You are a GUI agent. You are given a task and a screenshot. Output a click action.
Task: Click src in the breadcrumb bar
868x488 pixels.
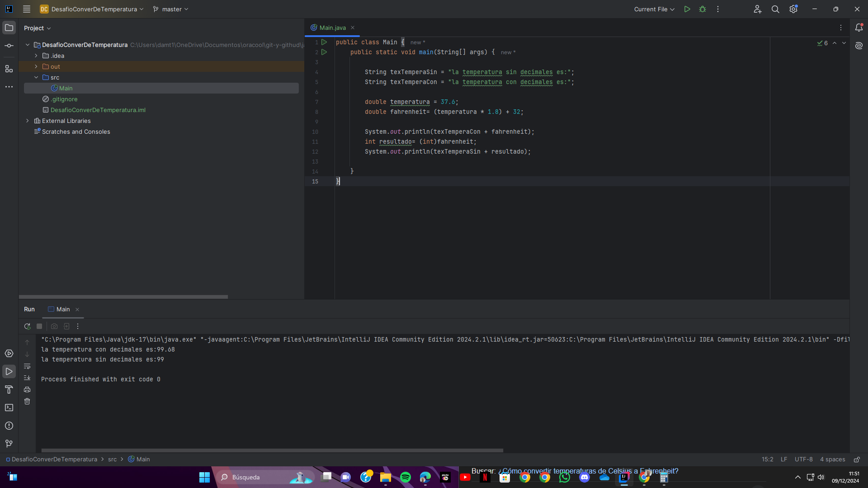pos(112,459)
